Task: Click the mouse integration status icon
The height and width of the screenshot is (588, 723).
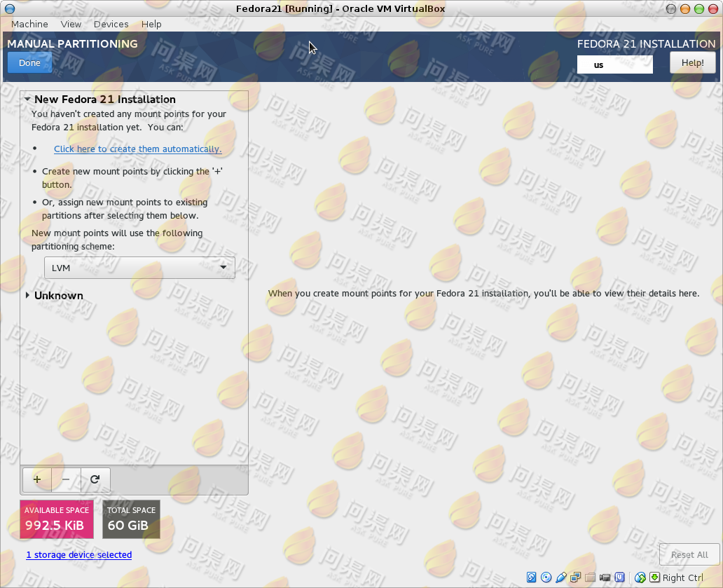Action: click(640, 577)
